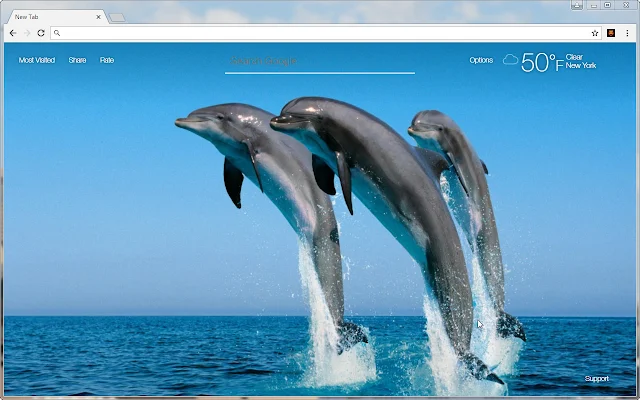
Task: Click the Support link
Action: (597, 379)
